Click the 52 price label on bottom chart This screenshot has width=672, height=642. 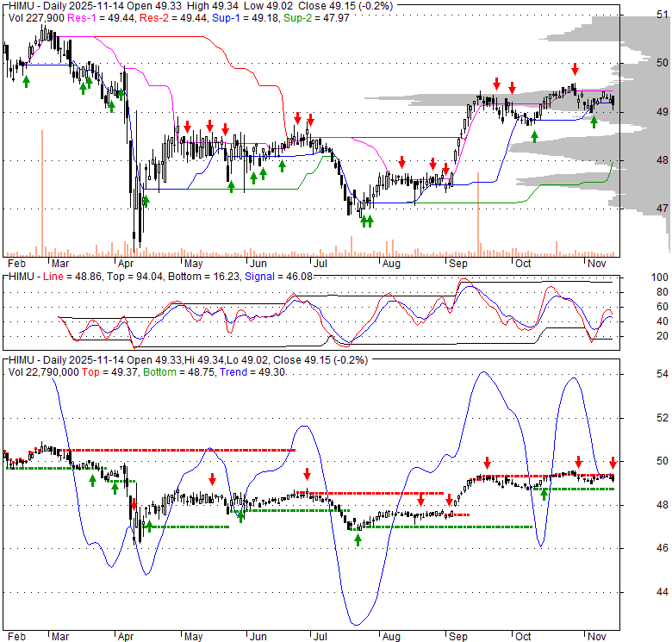[663, 417]
